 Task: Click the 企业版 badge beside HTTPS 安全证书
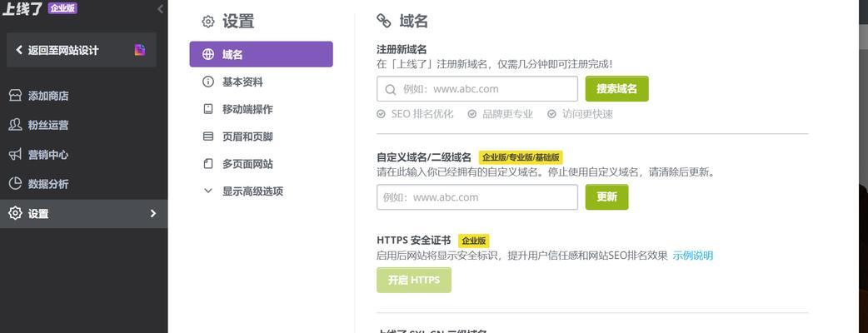474,241
